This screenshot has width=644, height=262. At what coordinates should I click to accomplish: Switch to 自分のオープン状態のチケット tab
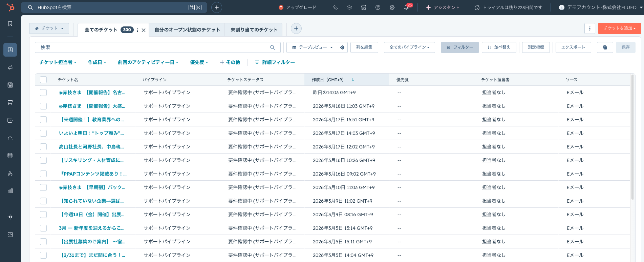click(187, 30)
